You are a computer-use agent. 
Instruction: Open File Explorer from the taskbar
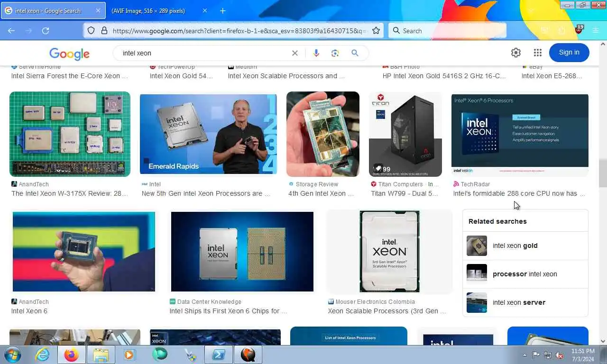point(101,355)
